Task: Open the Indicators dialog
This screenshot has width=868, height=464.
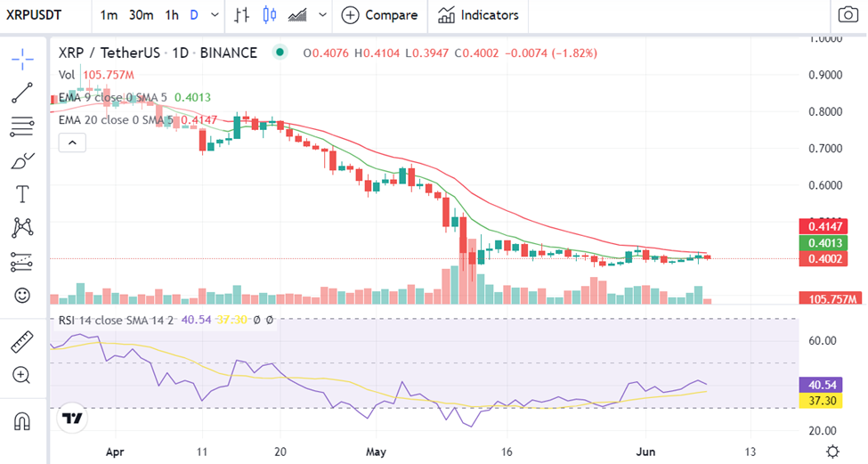Action: [478, 15]
